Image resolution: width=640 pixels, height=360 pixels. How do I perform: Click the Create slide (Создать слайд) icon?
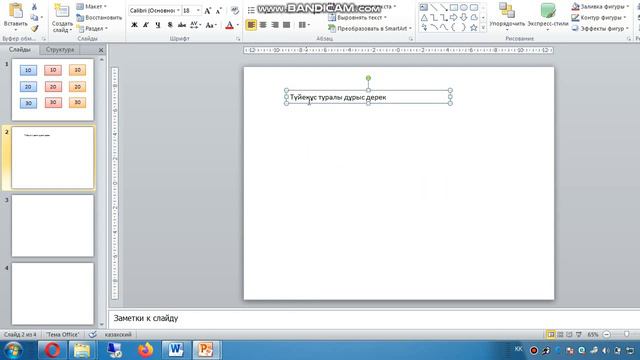pos(62,11)
